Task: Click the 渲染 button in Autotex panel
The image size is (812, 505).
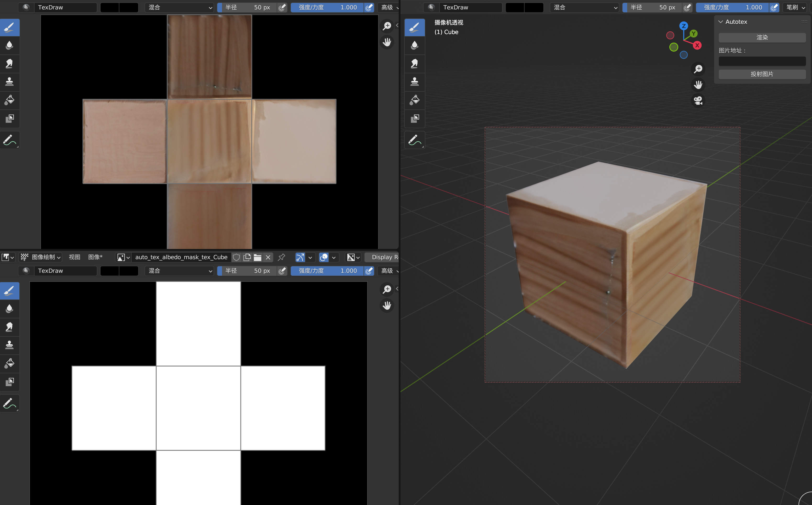Action: [762, 37]
